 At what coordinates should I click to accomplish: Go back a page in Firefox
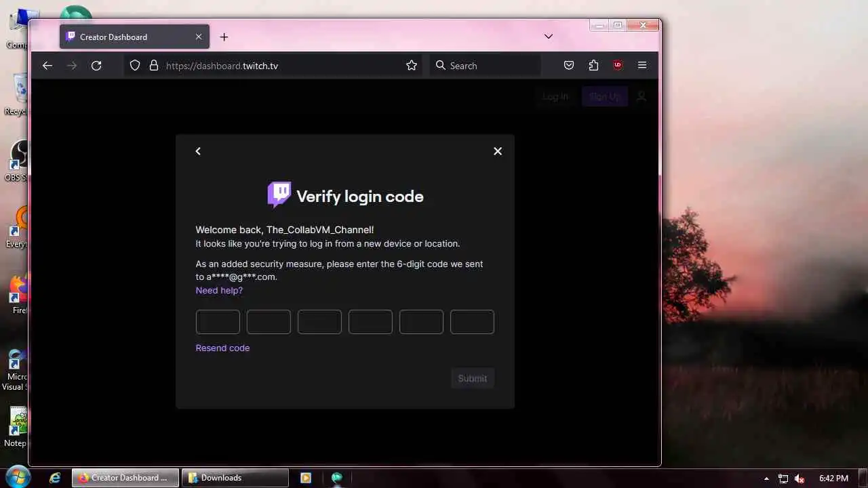(47, 66)
